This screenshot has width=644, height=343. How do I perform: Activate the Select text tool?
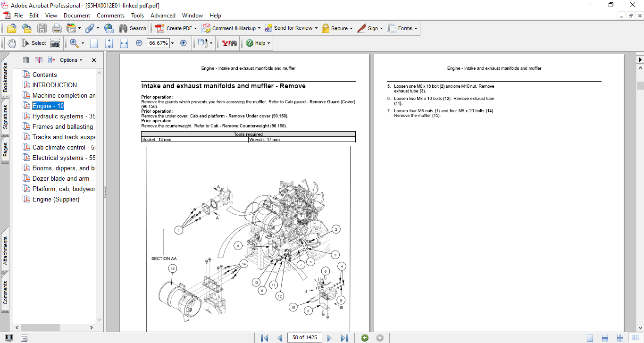point(33,43)
